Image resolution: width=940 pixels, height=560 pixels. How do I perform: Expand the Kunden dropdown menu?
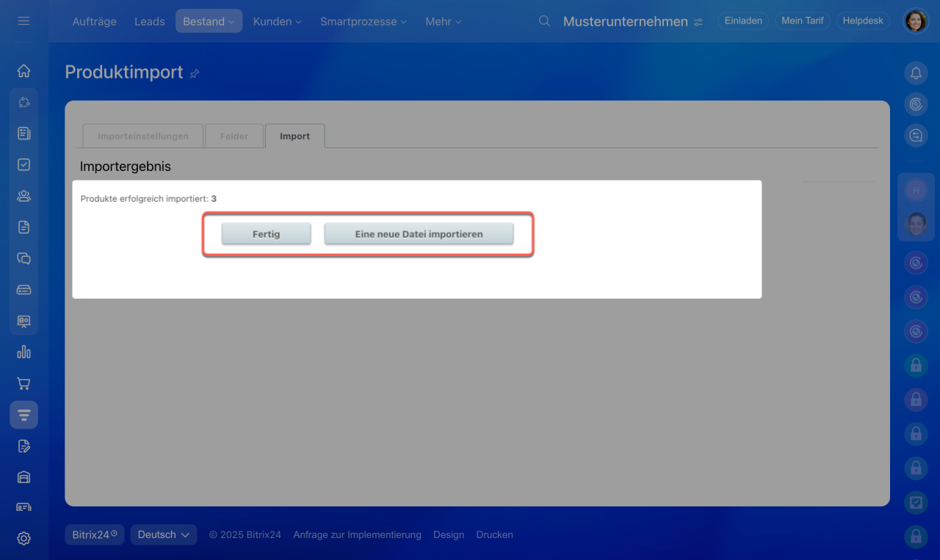pyautogui.click(x=277, y=21)
